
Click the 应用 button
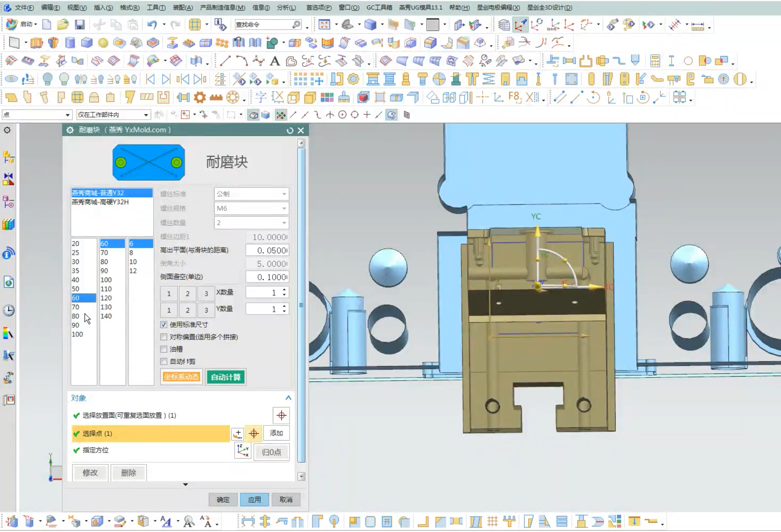point(254,500)
